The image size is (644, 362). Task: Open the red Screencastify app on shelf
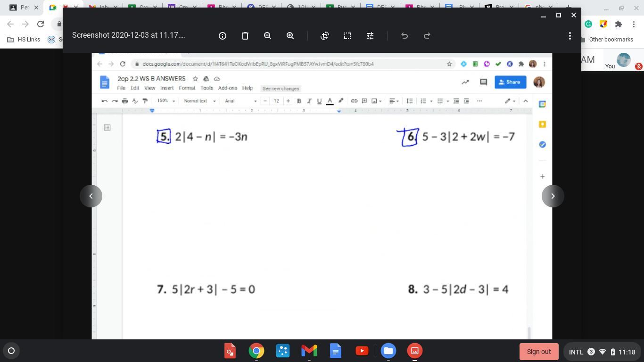(x=230, y=351)
